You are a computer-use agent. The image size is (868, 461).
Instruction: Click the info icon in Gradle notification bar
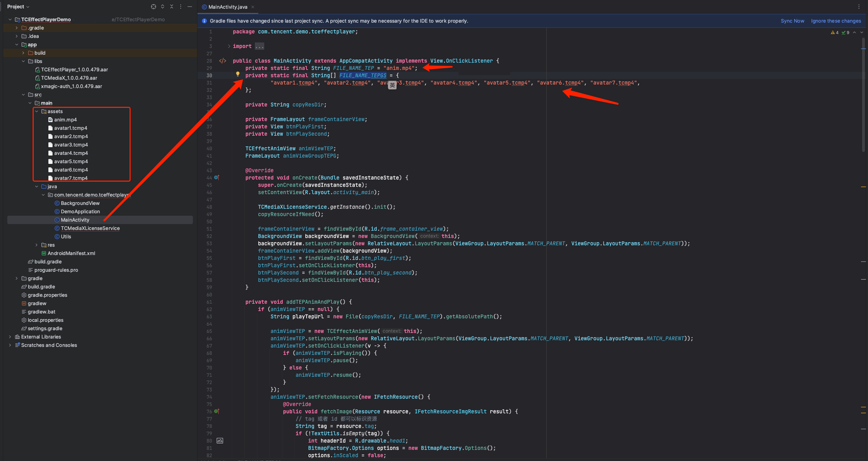pos(204,21)
